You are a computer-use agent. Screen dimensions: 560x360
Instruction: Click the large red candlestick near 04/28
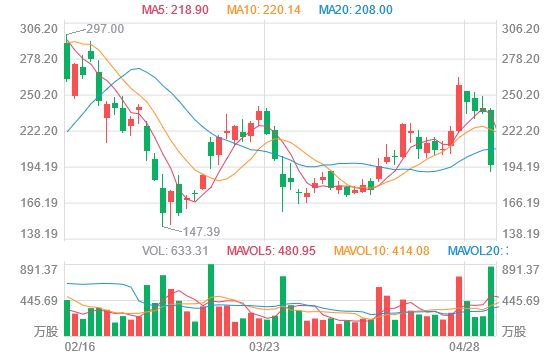point(459,108)
